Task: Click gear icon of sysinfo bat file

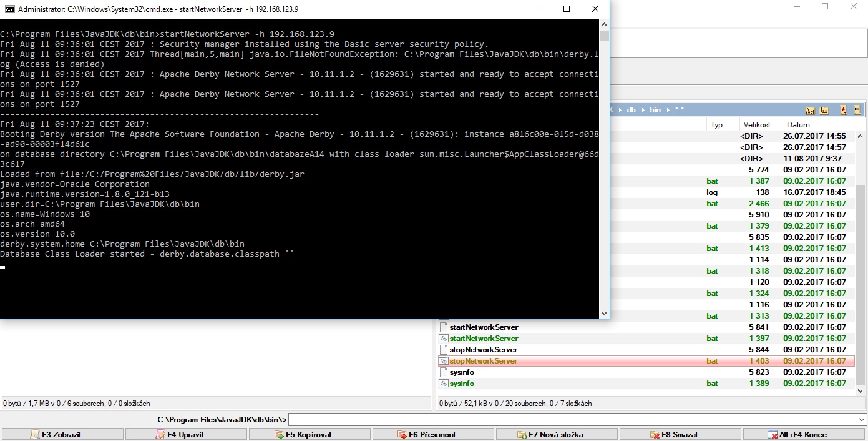Action: point(444,384)
